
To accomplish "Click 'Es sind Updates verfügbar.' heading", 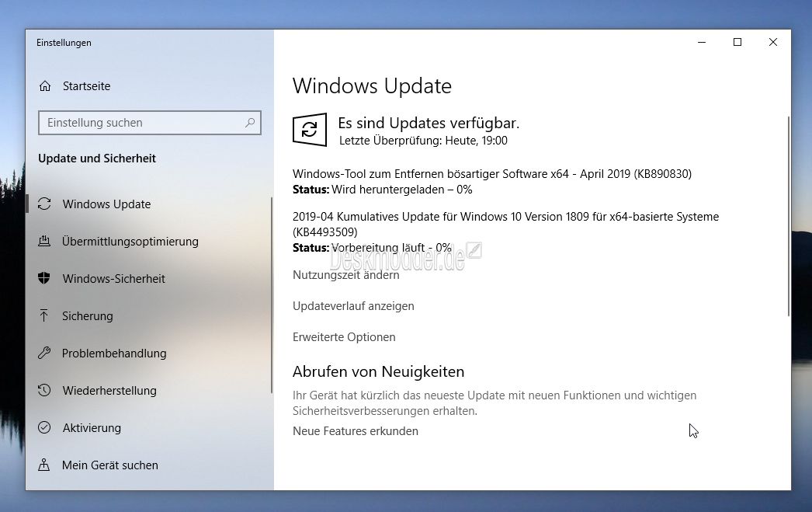I will click(x=429, y=123).
